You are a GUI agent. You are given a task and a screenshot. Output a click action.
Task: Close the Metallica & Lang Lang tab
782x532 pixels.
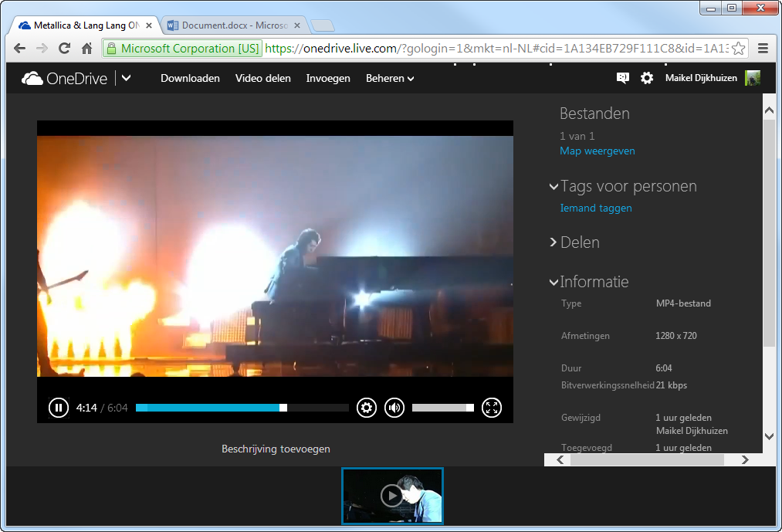pyautogui.click(x=149, y=25)
